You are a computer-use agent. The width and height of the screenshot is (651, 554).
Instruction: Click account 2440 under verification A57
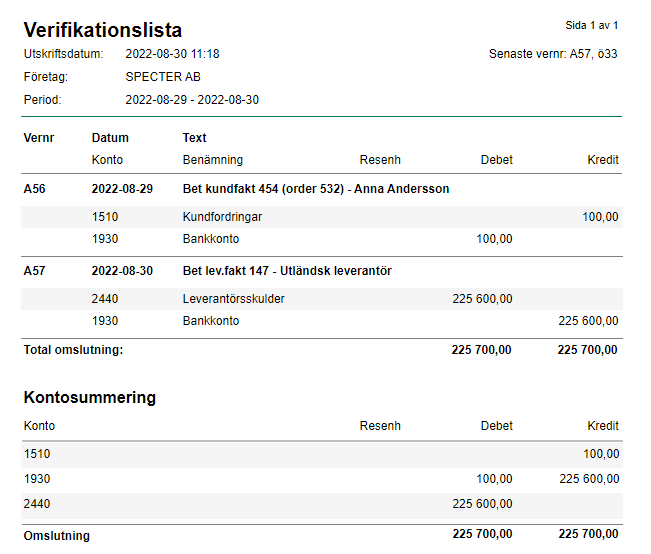click(x=105, y=298)
